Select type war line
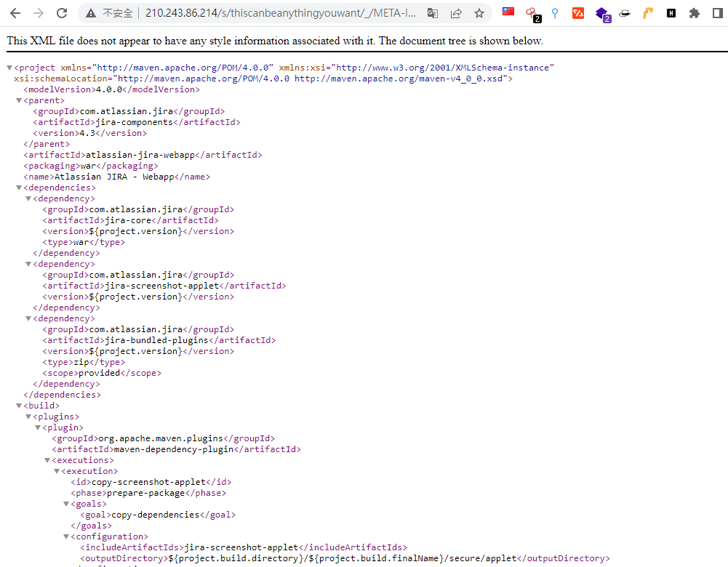This screenshot has width=728, height=567. tap(84, 242)
